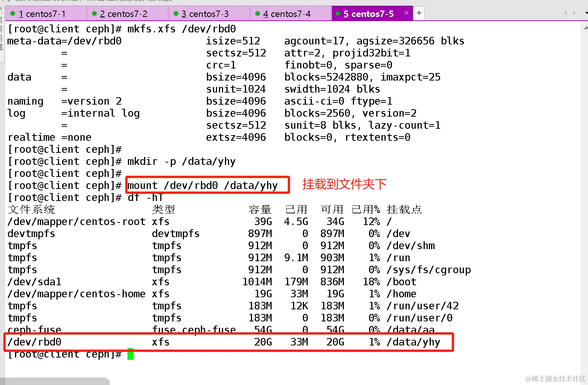Click the '18%' usage value
Viewport: 588px width, 385px height.
[371, 282]
